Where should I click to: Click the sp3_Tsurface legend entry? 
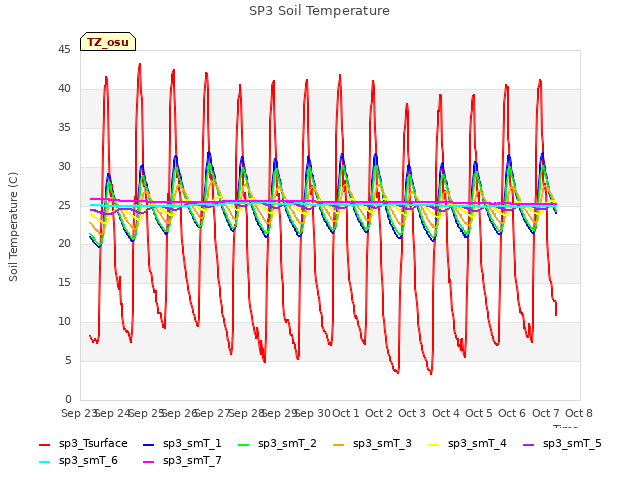(x=83, y=443)
